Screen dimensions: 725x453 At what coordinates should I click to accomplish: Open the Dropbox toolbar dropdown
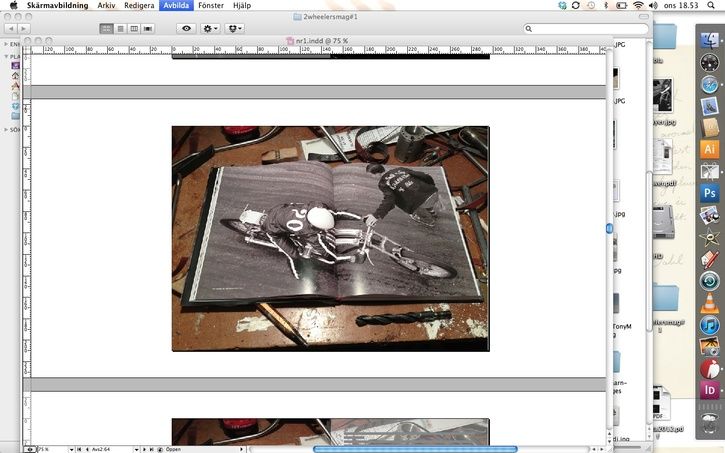click(x=236, y=29)
